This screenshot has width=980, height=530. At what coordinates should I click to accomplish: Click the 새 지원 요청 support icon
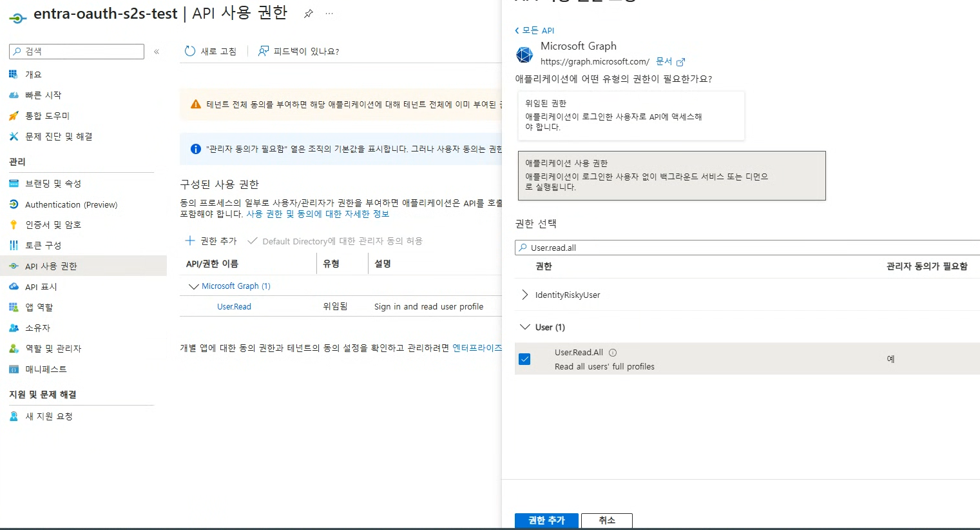14,416
